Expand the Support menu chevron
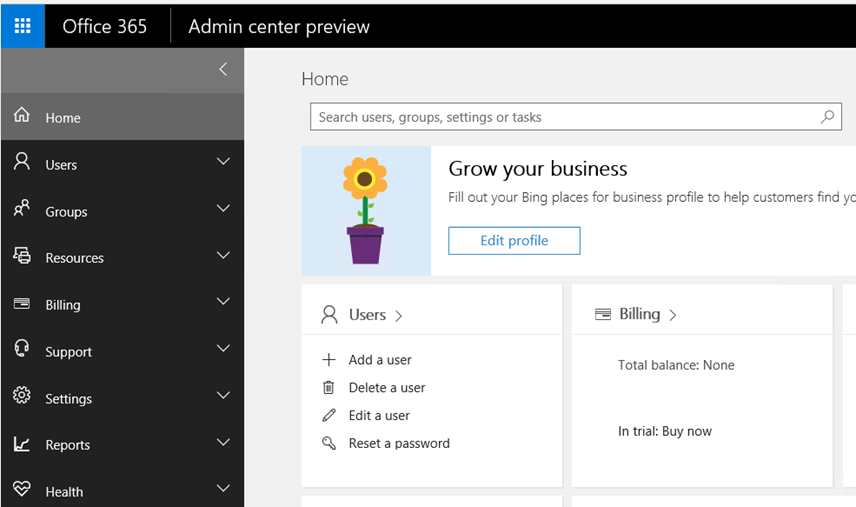This screenshot has width=856, height=507. [223, 348]
